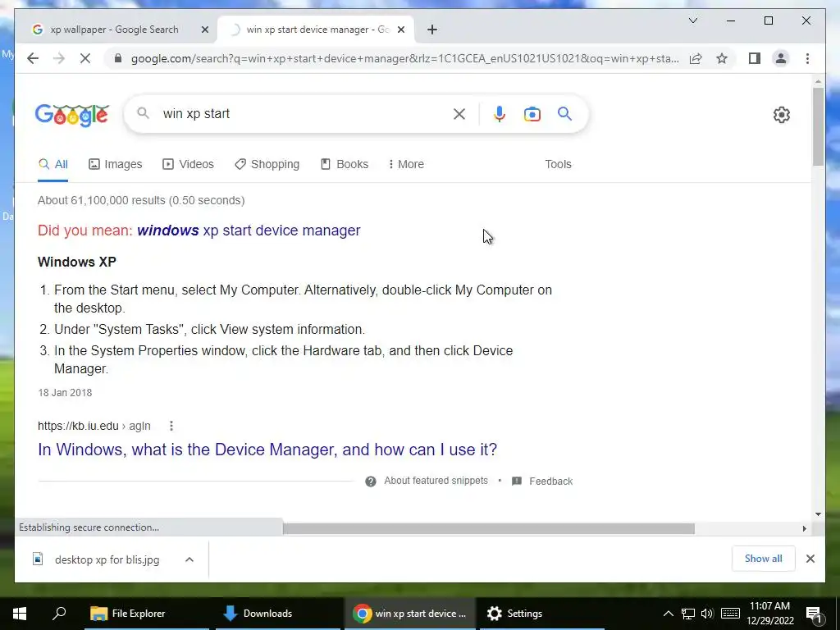This screenshot has height=630, width=840.
Task: Close the xp wallpaper tab
Action: click(x=204, y=30)
